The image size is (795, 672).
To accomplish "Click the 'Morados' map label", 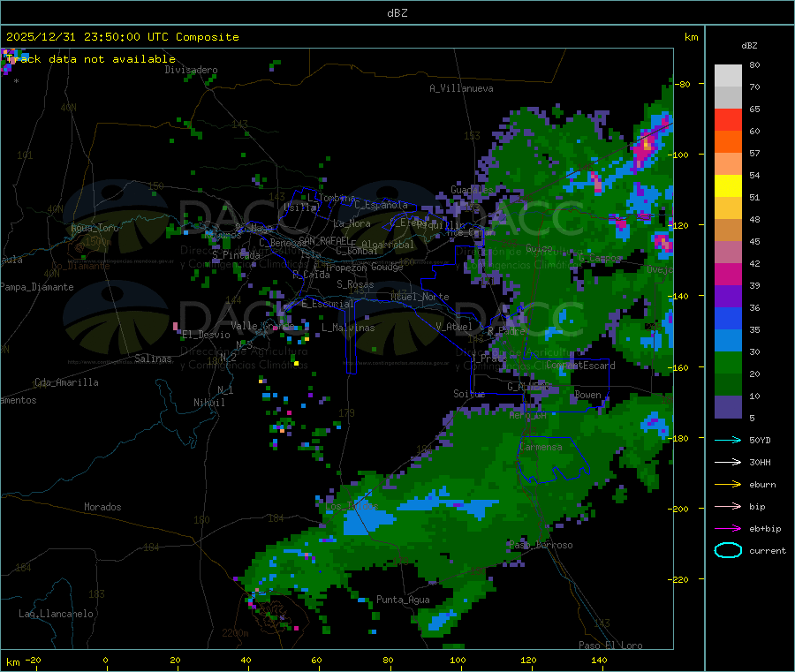I will [102, 507].
